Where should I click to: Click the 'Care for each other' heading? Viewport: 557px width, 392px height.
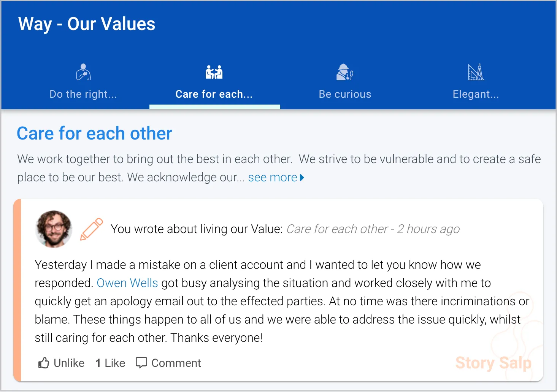(x=95, y=133)
